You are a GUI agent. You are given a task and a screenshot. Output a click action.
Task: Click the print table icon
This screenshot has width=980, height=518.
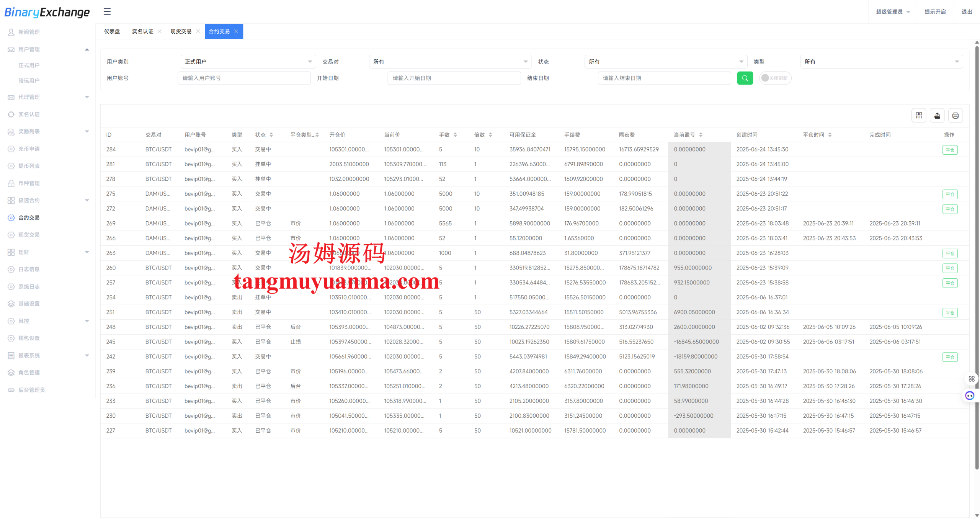[955, 116]
